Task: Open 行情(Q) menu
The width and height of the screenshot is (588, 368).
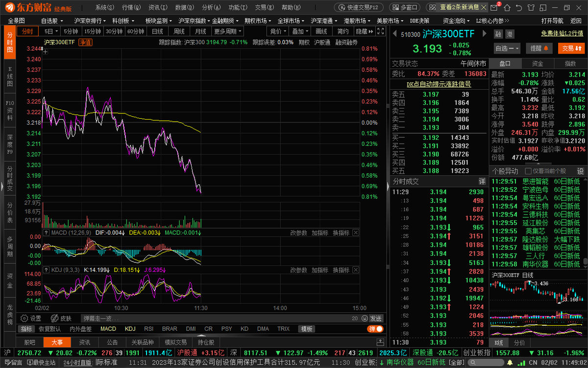Action: click(131, 7)
